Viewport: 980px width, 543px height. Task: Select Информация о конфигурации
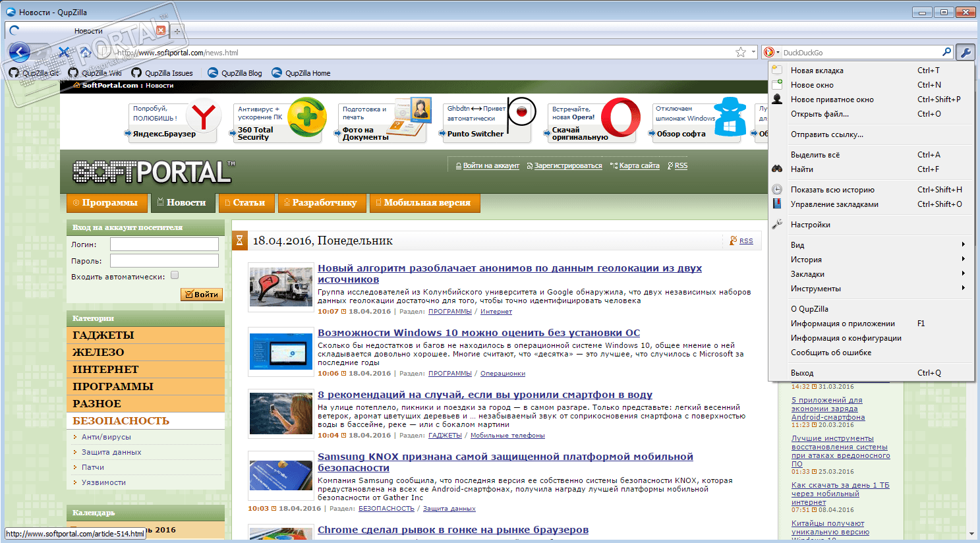point(871,338)
